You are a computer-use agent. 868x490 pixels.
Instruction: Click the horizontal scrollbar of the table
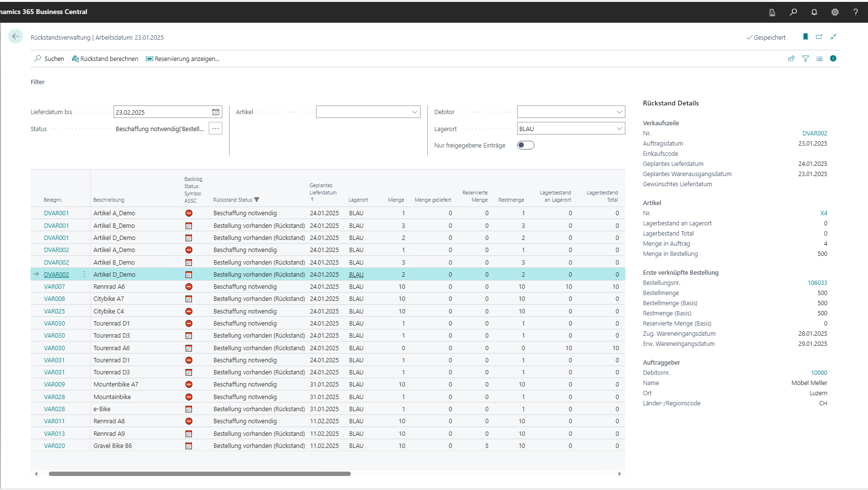(x=200, y=474)
